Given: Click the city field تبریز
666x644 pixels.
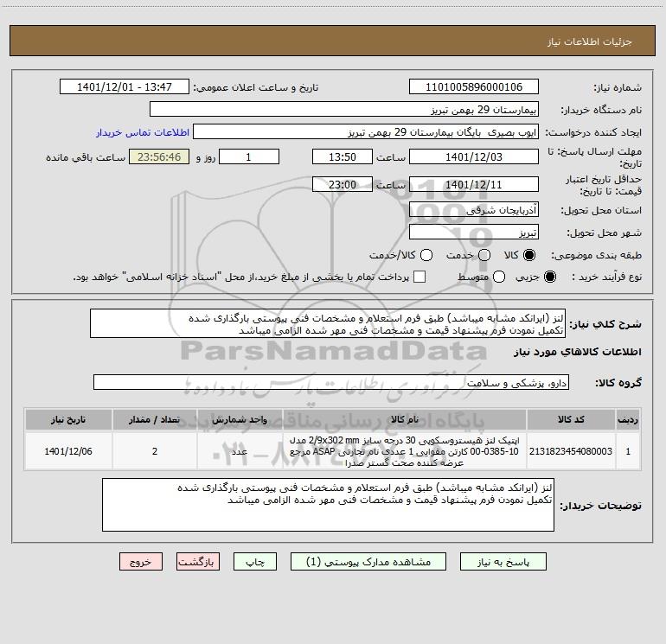Looking at the screenshot, I should click(x=474, y=233).
